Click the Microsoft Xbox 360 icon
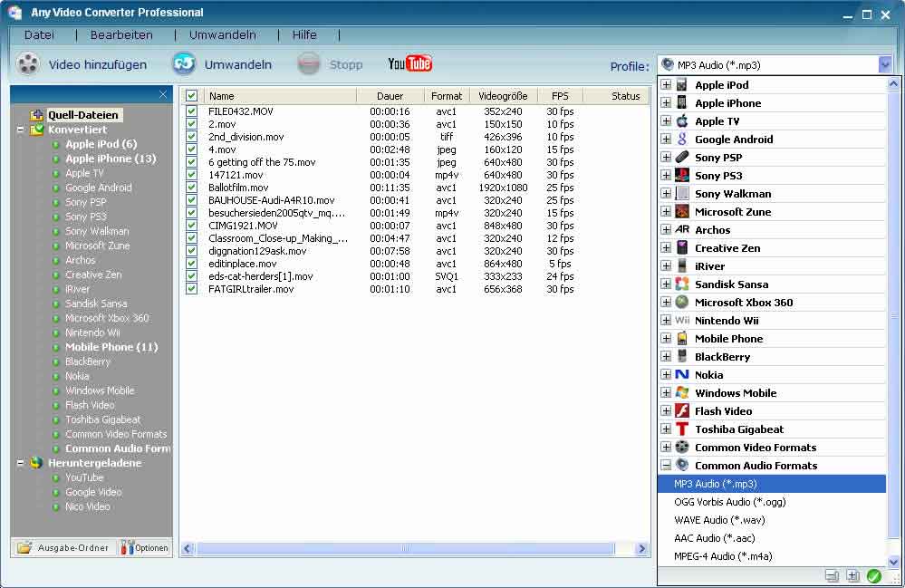This screenshot has width=905, height=588. [x=682, y=302]
